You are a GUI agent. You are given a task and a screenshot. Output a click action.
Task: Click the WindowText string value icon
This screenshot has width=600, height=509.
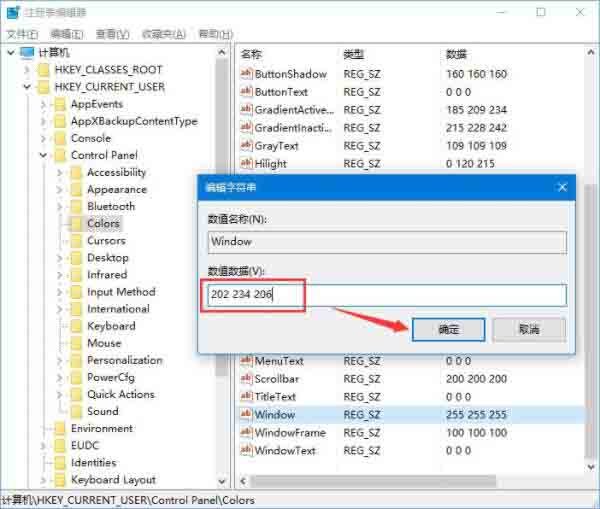[x=246, y=450]
